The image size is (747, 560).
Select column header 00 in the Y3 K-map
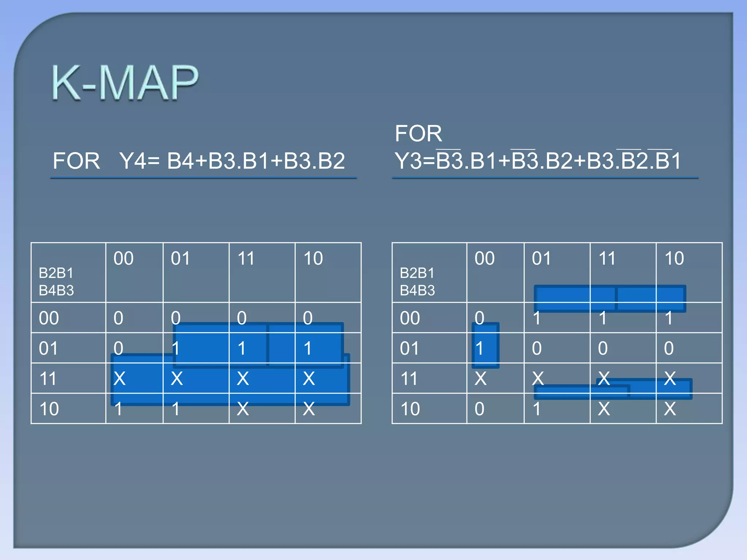click(495, 272)
